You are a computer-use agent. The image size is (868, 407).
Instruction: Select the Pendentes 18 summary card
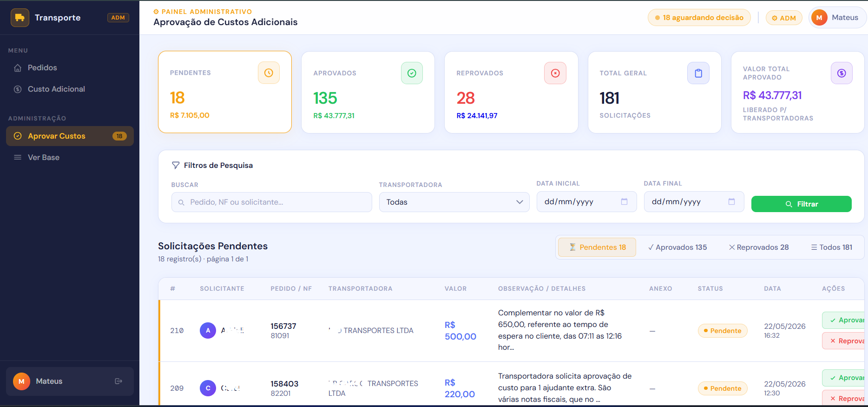pyautogui.click(x=225, y=92)
